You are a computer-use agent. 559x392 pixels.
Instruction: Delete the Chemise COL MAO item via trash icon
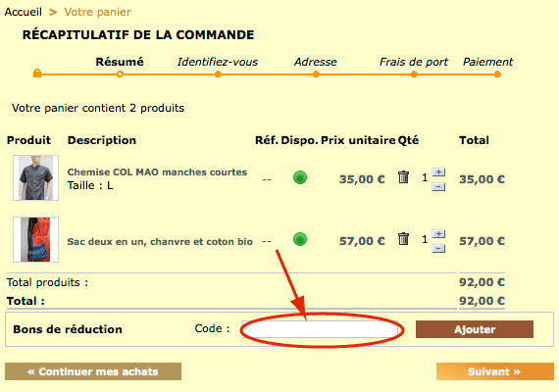(x=403, y=176)
